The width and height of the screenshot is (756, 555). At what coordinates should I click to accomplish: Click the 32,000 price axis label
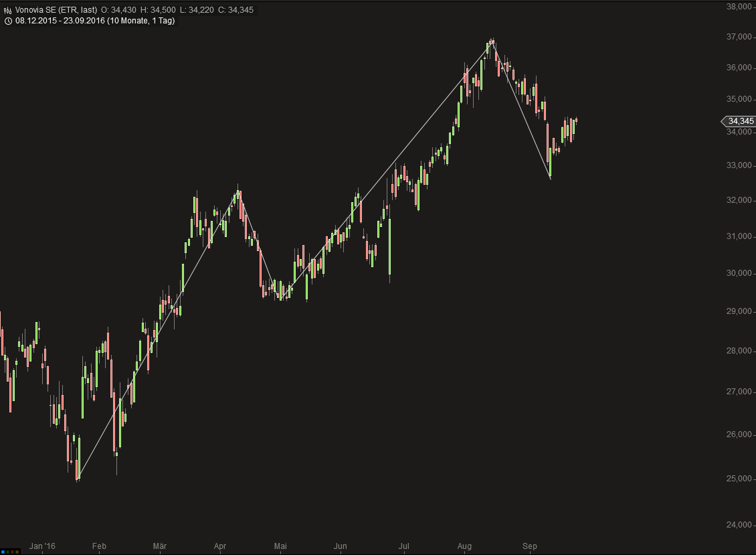click(739, 200)
